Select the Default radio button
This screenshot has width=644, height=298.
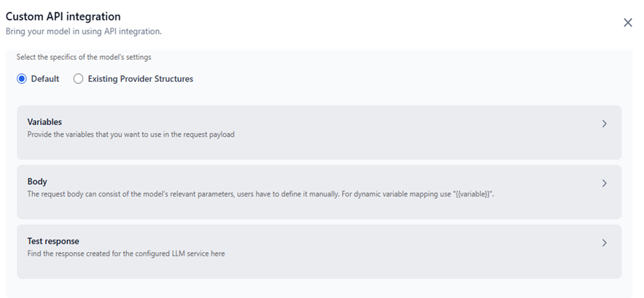tap(22, 79)
